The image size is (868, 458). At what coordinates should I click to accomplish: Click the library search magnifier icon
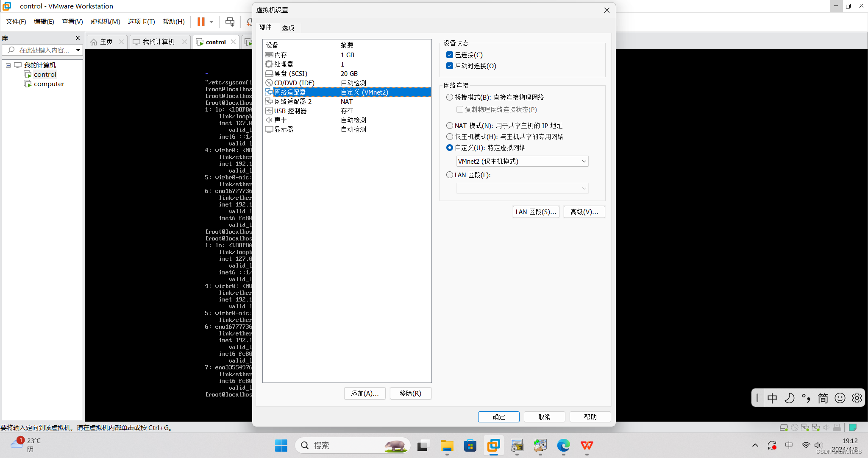[x=11, y=50]
